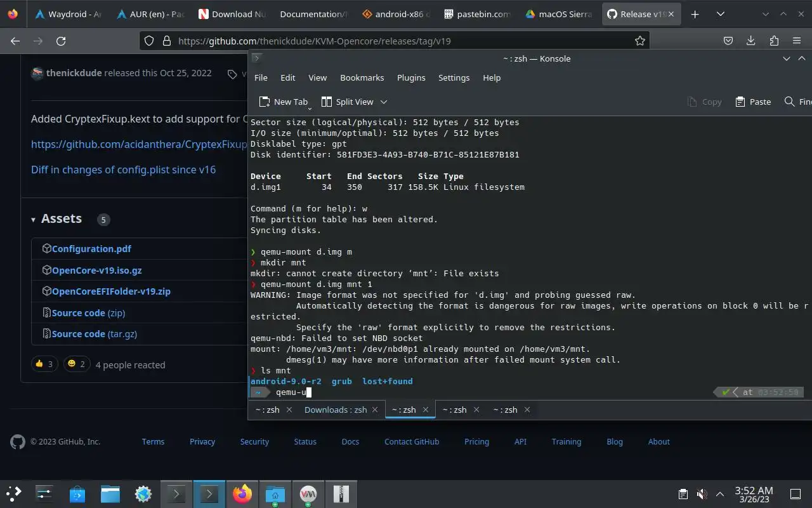Open GitHub Status footer link
The width and height of the screenshot is (812, 508).
[x=305, y=441]
